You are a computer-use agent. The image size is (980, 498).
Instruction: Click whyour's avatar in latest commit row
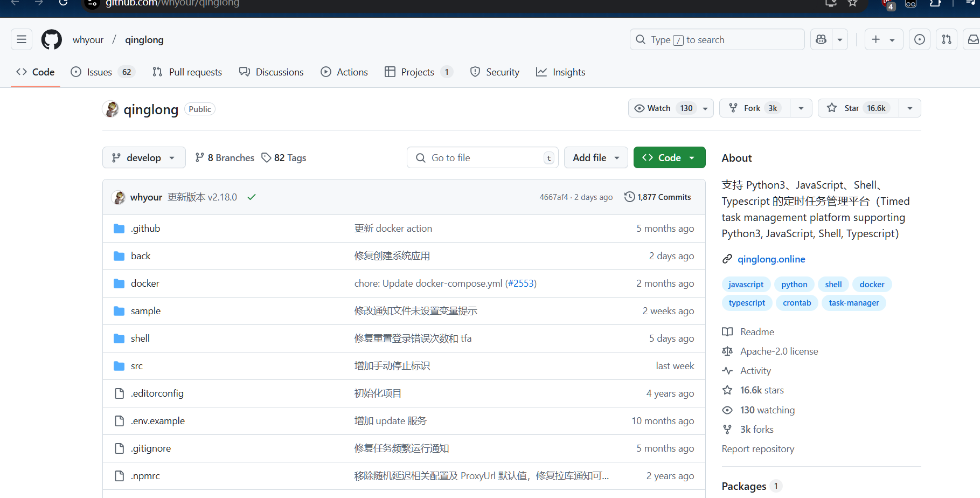click(x=119, y=197)
